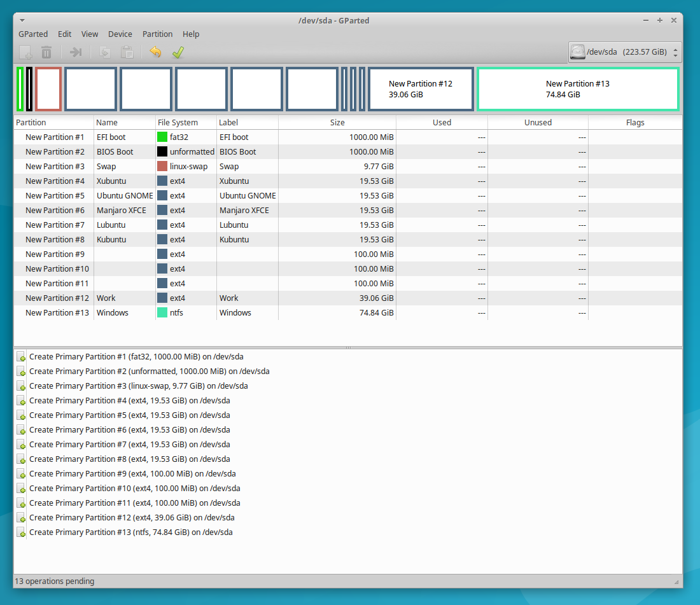Undo last operation with the yellow arrow
The image size is (700, 605).
point(155,52)
